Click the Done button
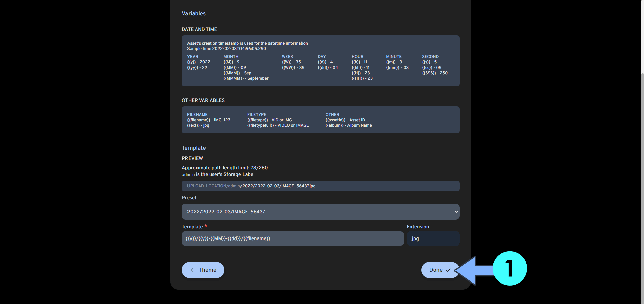 [440, 270]
